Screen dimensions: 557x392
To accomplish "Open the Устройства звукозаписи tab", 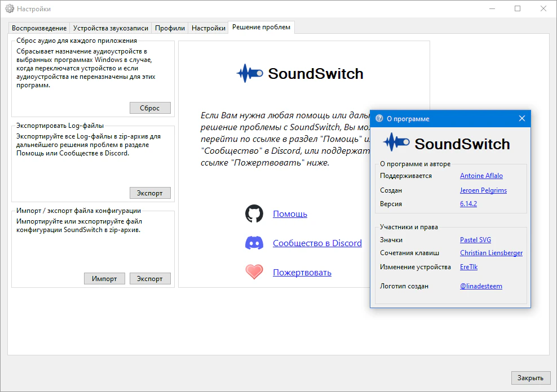I will (x=110, y=28).
